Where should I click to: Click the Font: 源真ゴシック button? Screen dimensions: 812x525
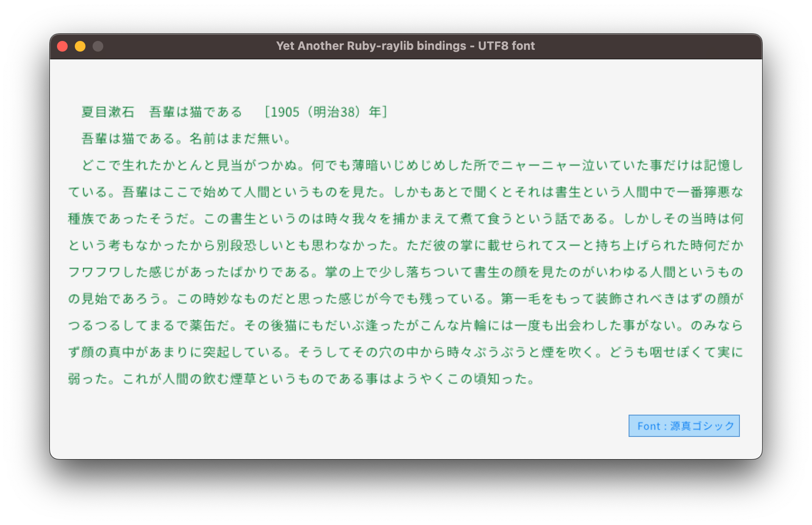point(684,426)
